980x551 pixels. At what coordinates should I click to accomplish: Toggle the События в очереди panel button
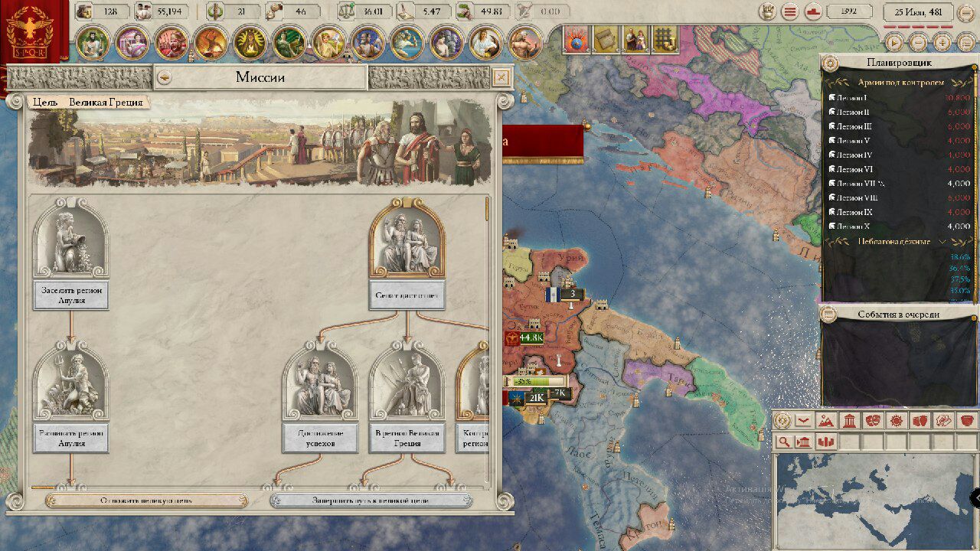click(828, 314)
